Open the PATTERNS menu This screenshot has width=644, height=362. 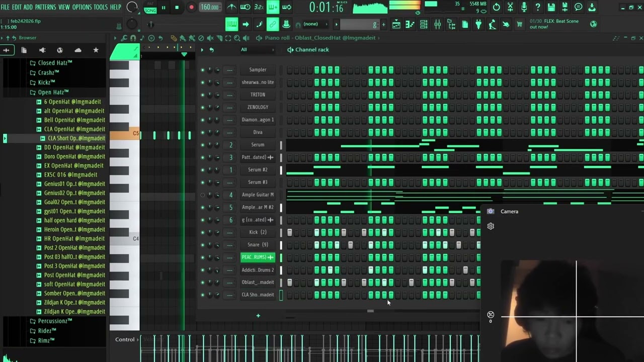[46, 7]
